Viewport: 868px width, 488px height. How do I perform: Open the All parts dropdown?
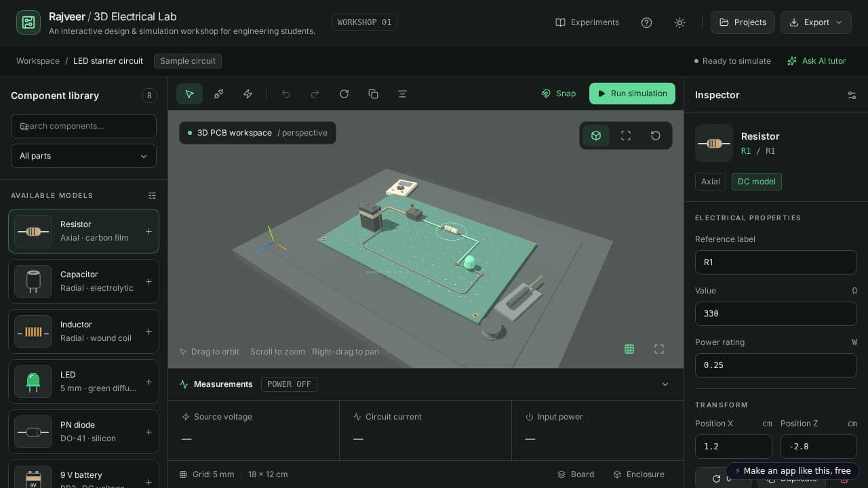coord(83,156)
